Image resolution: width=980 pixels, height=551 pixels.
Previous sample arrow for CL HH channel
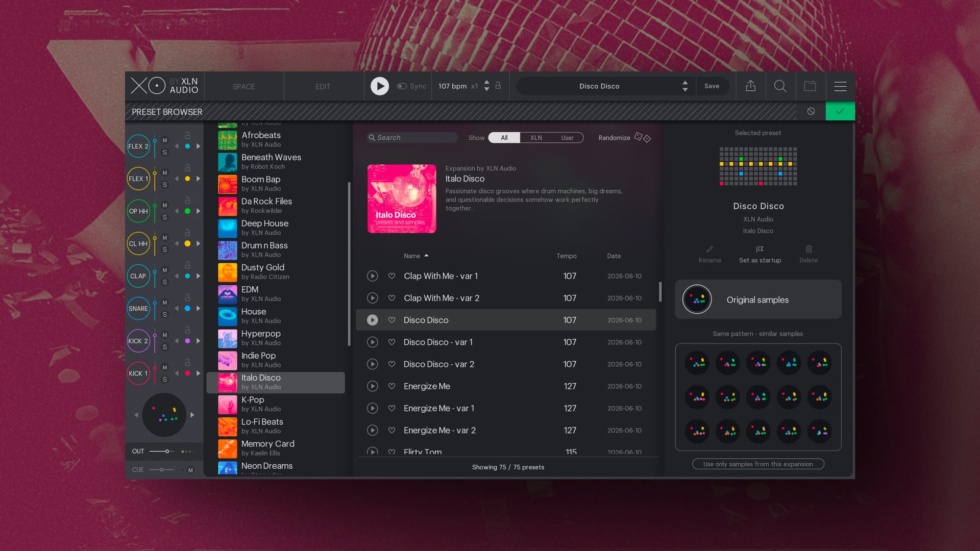tap(177, 244)
